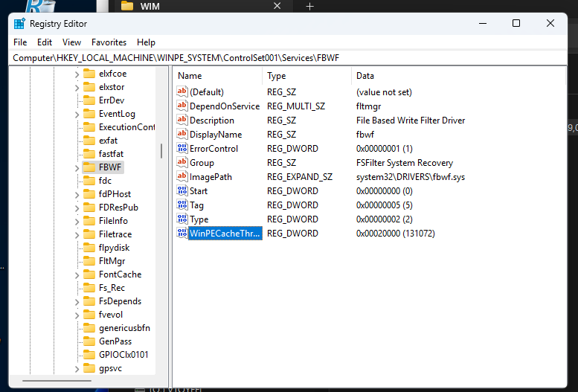Click the binary icon beside Tag value
578x392 pixels.
click(x=182, y=205)
